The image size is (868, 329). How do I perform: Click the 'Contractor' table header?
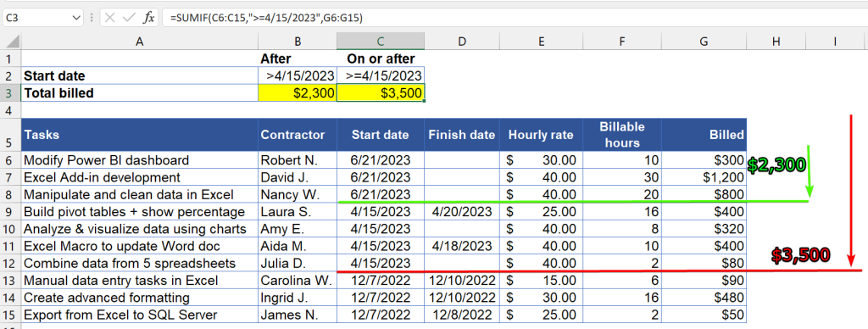coord(298,135)
